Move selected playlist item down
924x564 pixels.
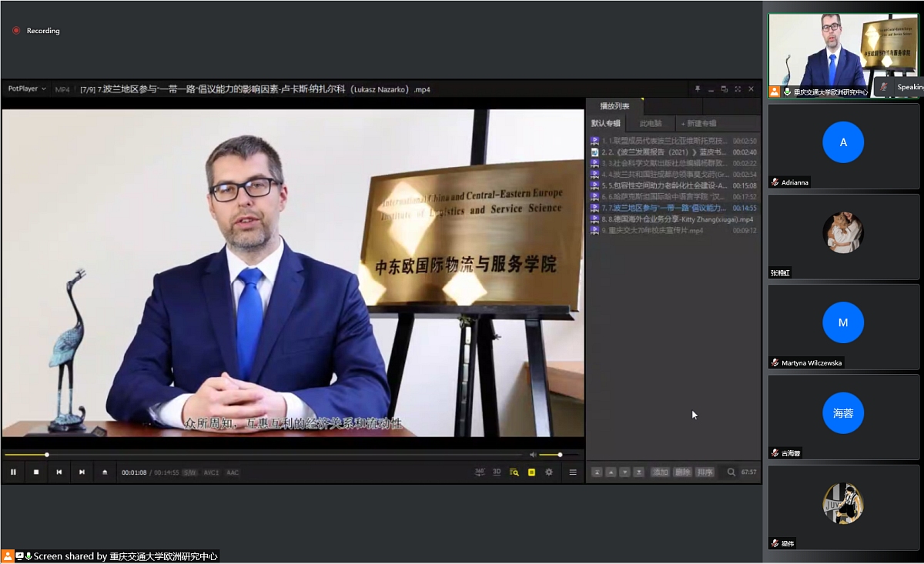(x=624, y=472)
